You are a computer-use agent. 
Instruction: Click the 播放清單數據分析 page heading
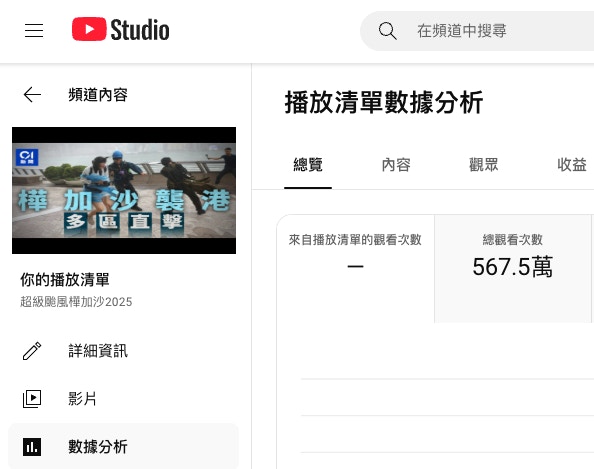coord(384,103)
